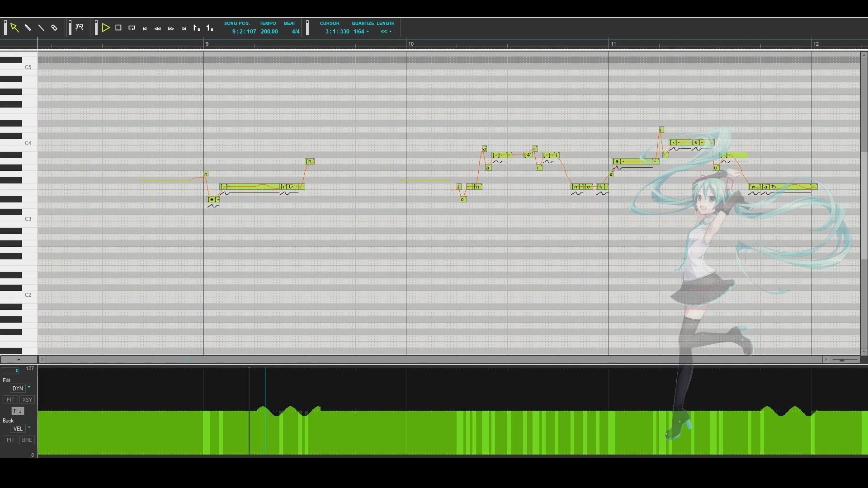The width and height of the screenshot is (868, 488).
Task: Click the dynamics curve bump in measure 9
Action: [289, 411]
